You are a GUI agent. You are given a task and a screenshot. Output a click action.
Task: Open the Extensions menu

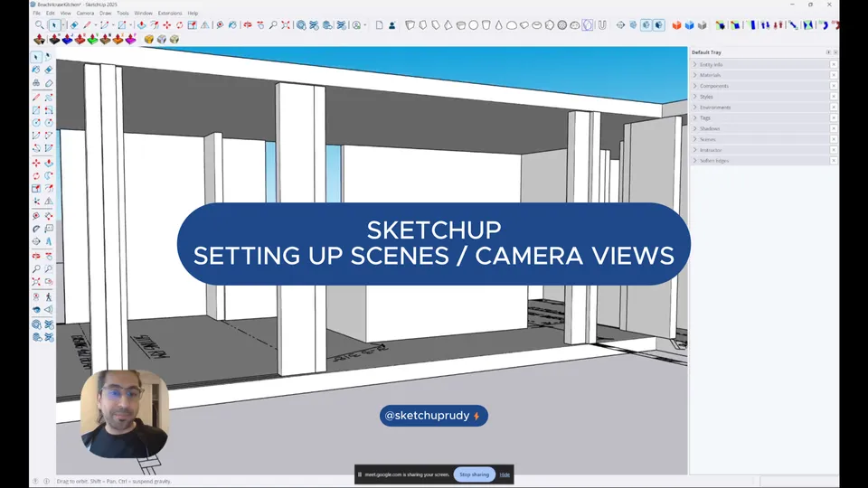[169, 14]
